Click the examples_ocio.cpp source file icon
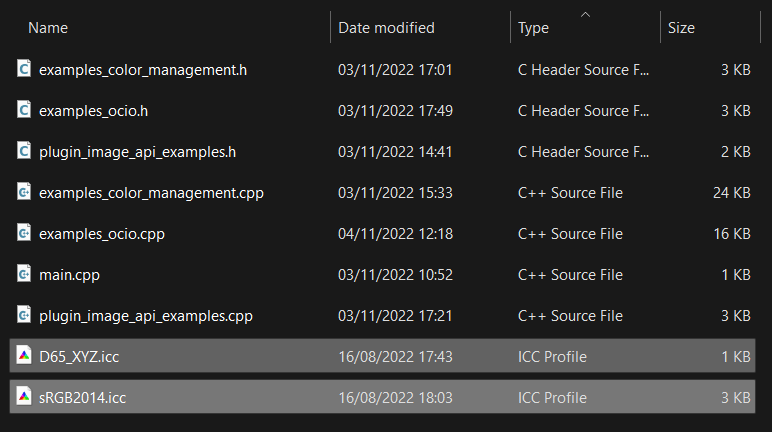 (x=24, y=233)
